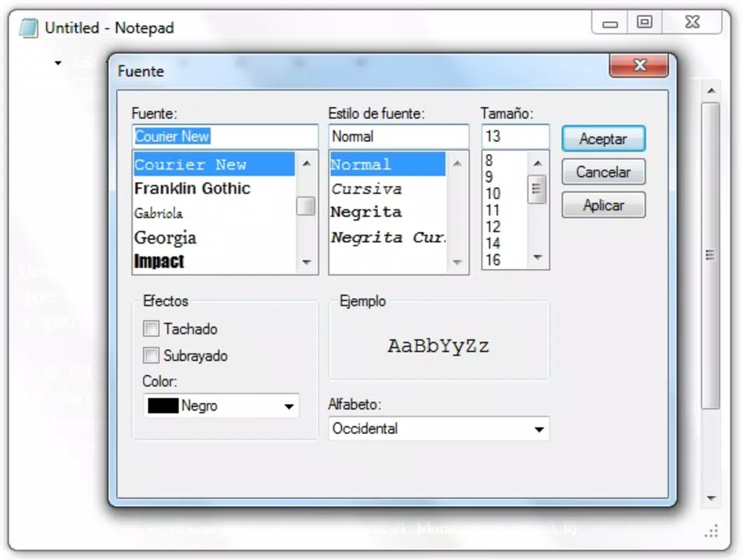Image resolution: width=743 pixels, height=560 pixels.
Task: Select Cursiva in the font style list
Action: 388,188
